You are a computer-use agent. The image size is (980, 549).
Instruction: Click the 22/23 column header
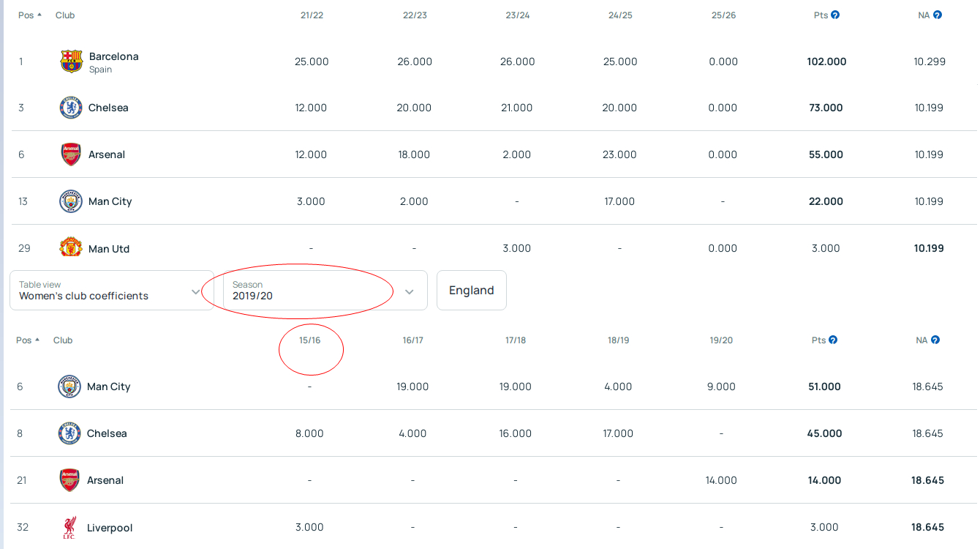[x=415, y=15]
